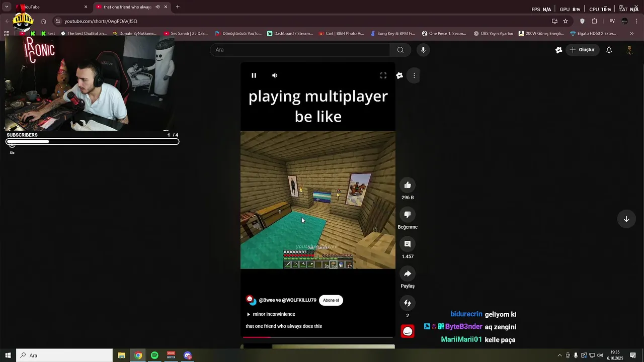Open the sound source avatar thumbnail
The height and width of the screenshot is (362, 644).
[408, 331]
